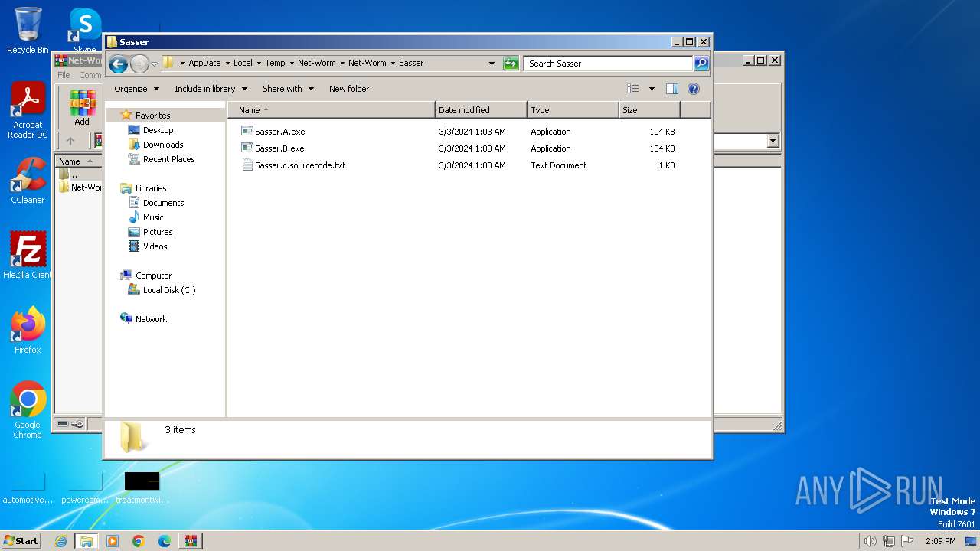Image resolution: width=980 pixels, height=551 pixels.
Task: Select Network in the navigation pane
Action: [x=151, y=319]
